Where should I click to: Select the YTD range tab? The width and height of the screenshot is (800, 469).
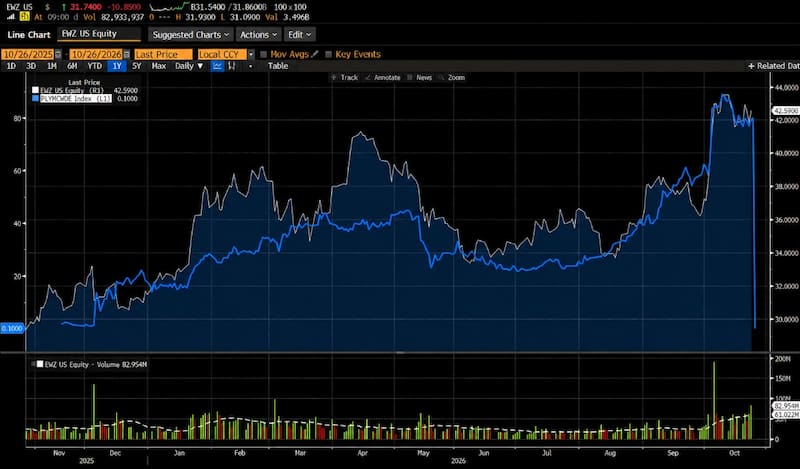tap(94, 66)
